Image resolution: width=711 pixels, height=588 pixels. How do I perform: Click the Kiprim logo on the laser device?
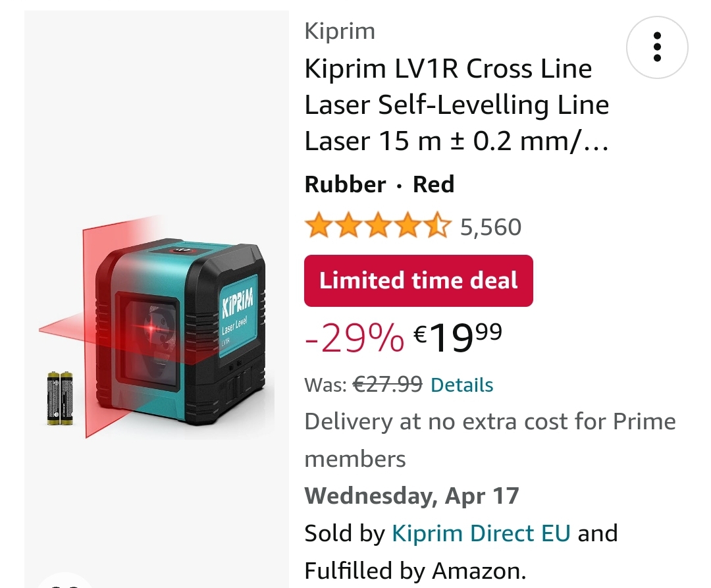[238, 307]
